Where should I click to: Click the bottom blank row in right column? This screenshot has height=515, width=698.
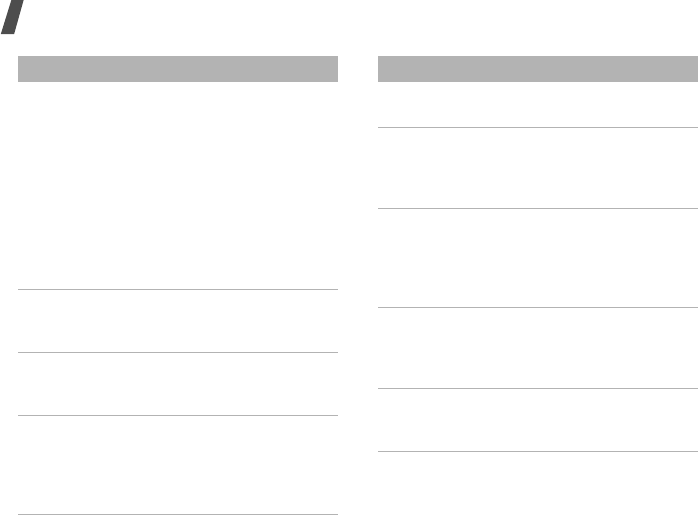coord(538,483)
